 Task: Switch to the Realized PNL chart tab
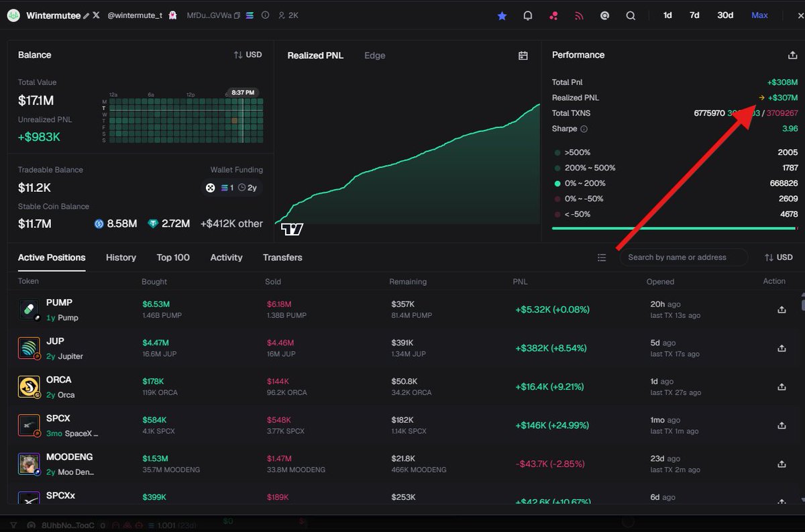315,56
